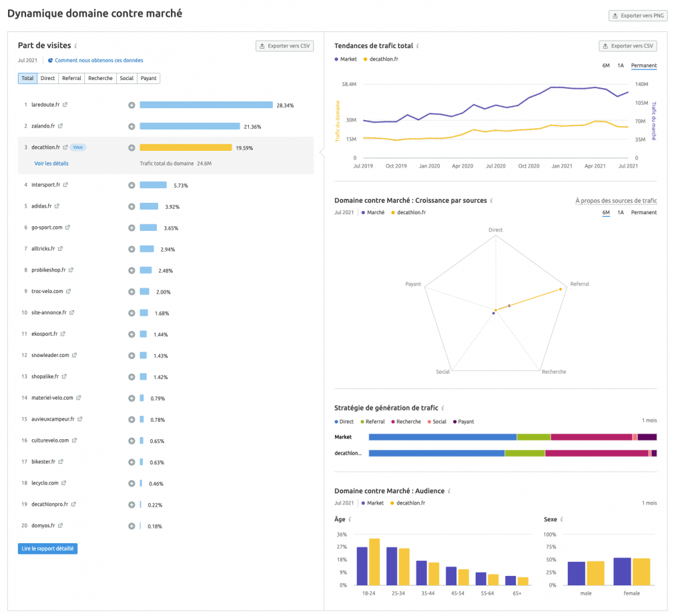Click info icon beside Croissance par sources
This screenshot has width=674, height=616.
491,200
